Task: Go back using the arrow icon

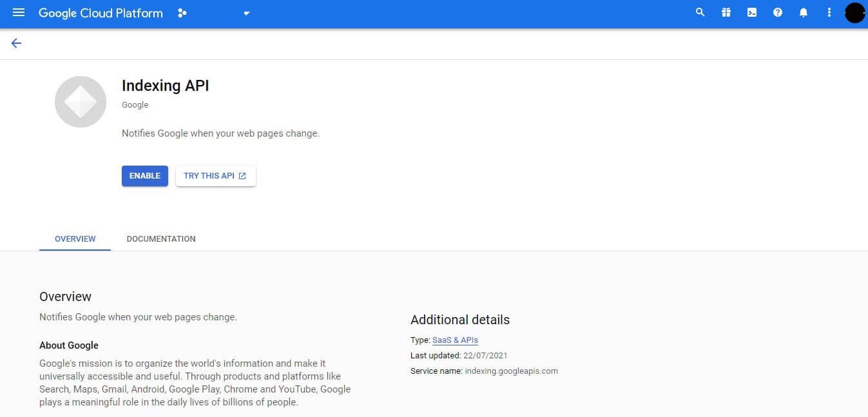Action: point(16,43)
